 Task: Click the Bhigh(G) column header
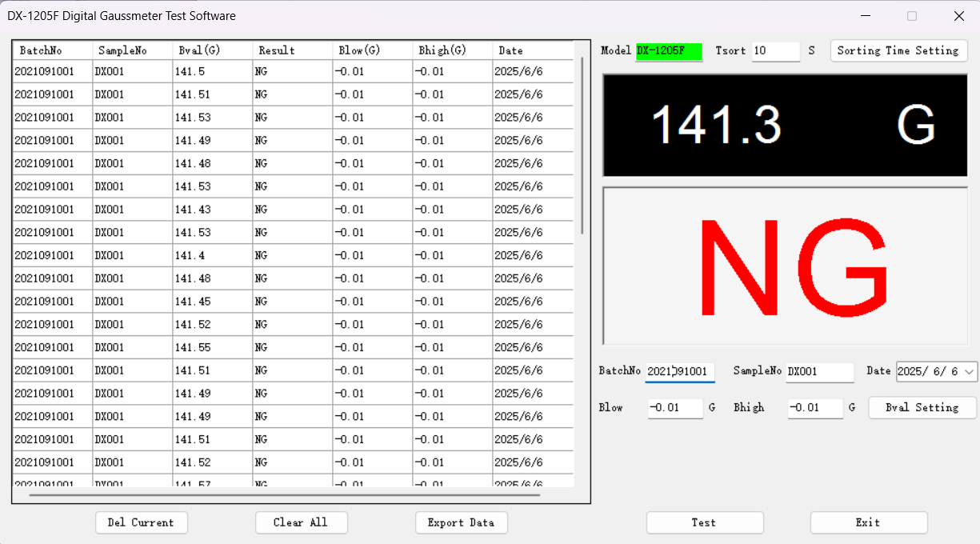(x=453, y=50)
